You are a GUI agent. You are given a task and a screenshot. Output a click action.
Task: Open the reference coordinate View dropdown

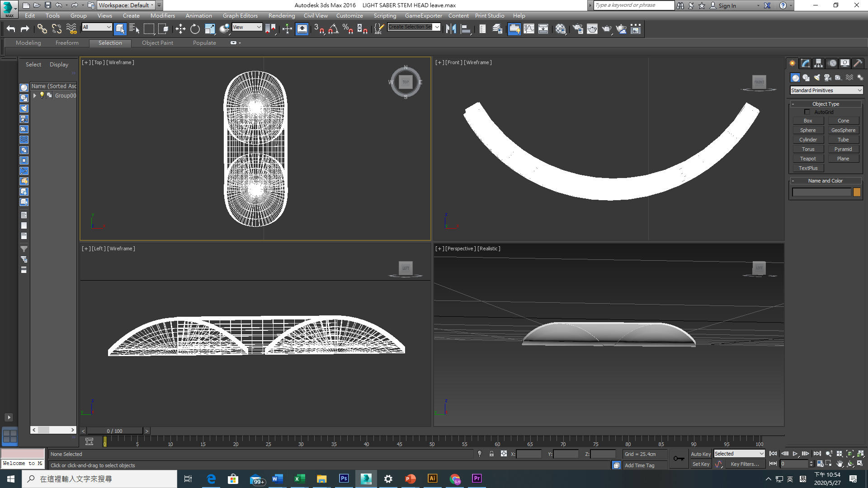tap(247, 27)
